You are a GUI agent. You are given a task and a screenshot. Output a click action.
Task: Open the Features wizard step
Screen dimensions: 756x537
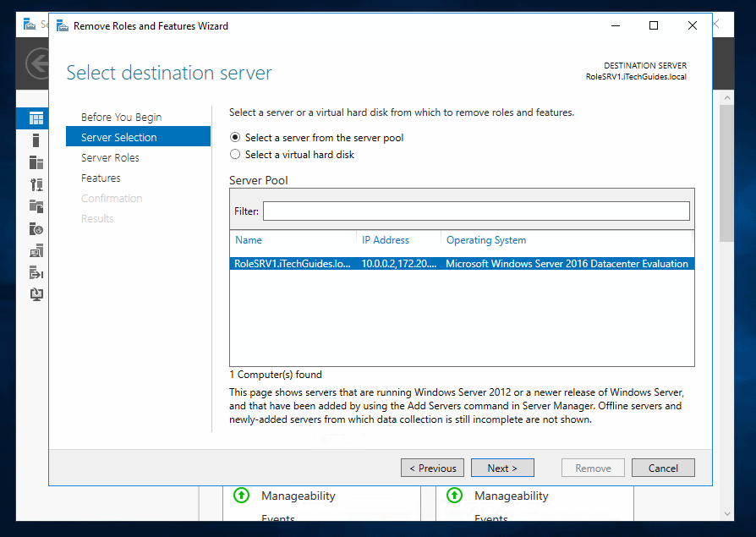click(x=101, y=178)
